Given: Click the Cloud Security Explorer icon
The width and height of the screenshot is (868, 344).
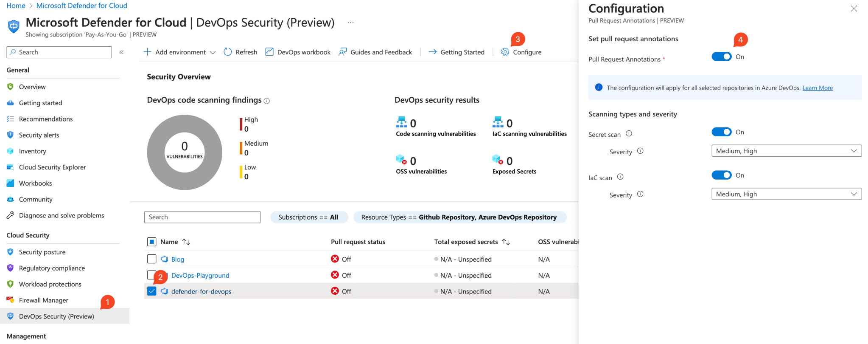Looking at the screenshot, I should (x=11, y=167).
